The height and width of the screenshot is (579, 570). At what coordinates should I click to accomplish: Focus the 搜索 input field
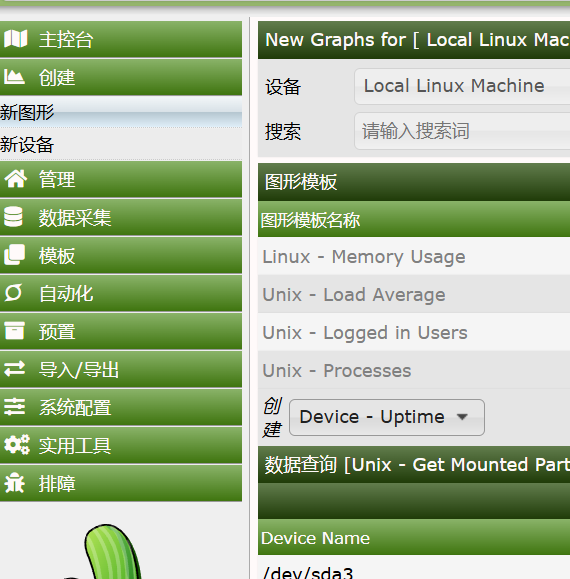[x=462, y=131]
